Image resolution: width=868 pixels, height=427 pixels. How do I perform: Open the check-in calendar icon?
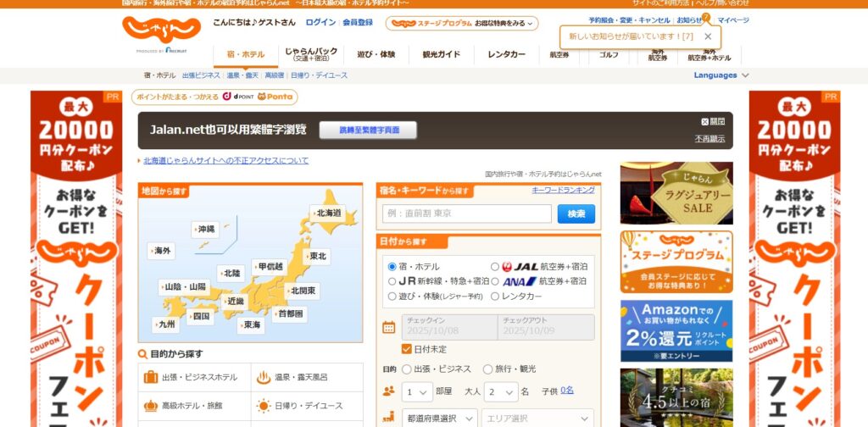coord(388,327)
